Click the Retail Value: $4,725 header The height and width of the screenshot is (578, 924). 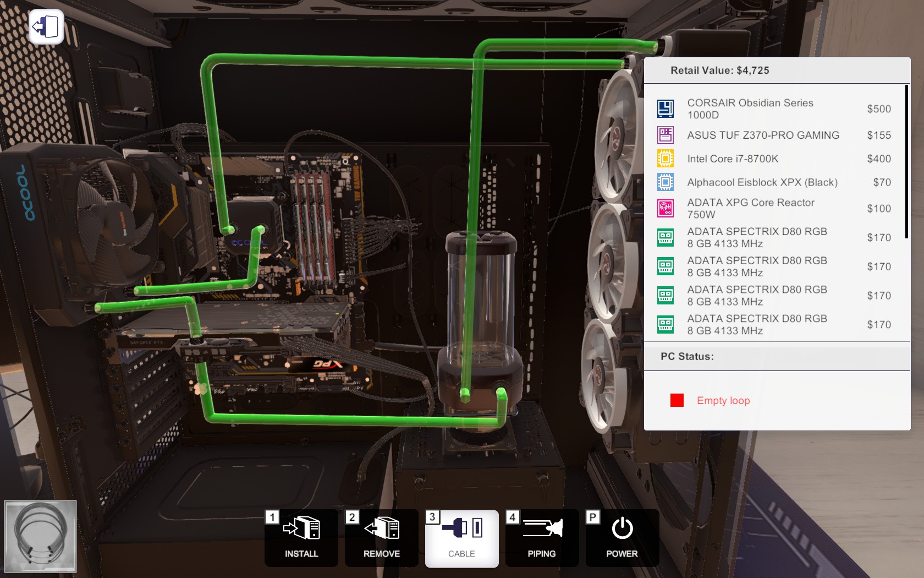coord(720,70)
